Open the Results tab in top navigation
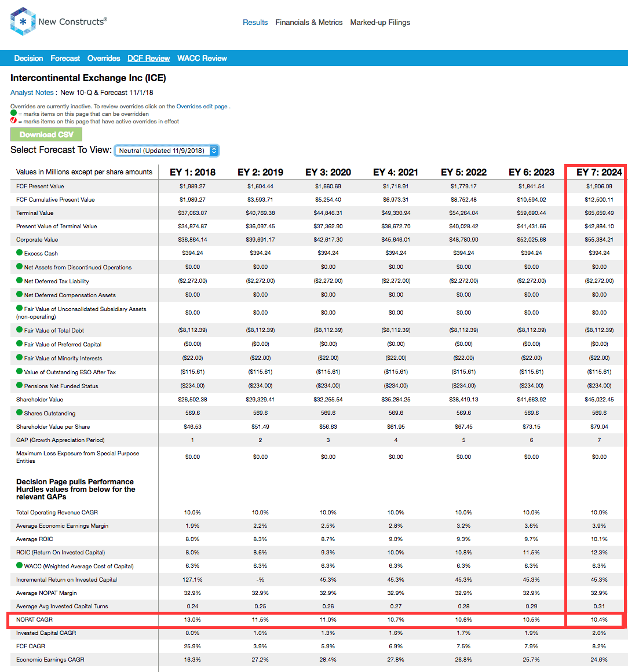This screenshot has height=672, width=628. [255, 22]
